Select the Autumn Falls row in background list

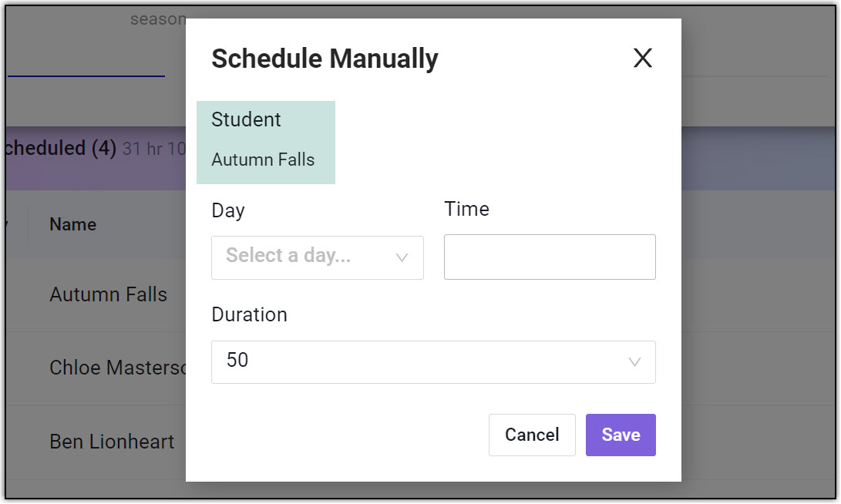[x=108, y=294]
